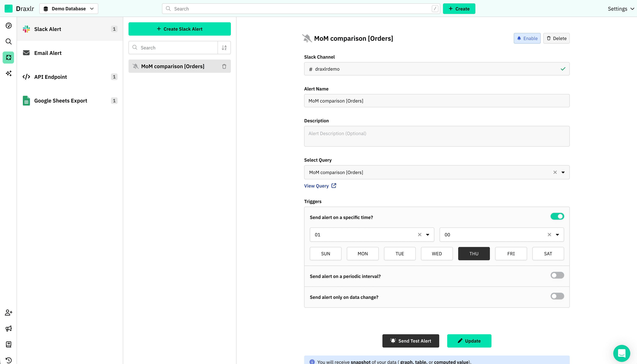Click the sort A-Z icon
Screen dimensions: 637x364
tap(224, 47)
